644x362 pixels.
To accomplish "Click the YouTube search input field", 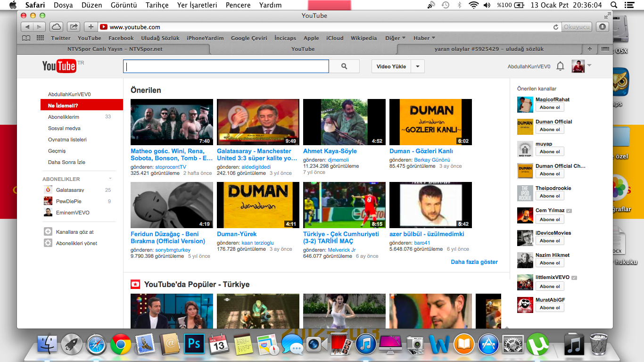I will click(x=226, y=66).
